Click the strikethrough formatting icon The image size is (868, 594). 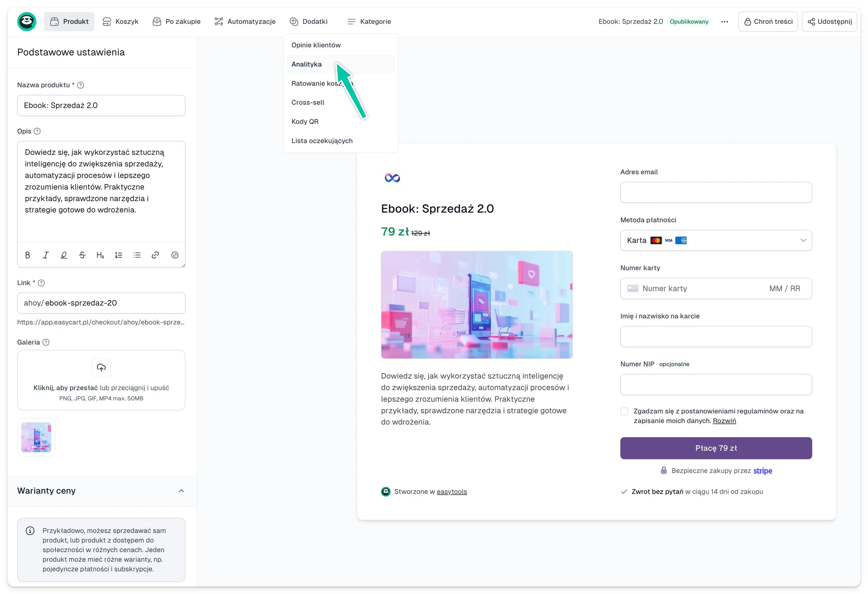coord(82,255)
